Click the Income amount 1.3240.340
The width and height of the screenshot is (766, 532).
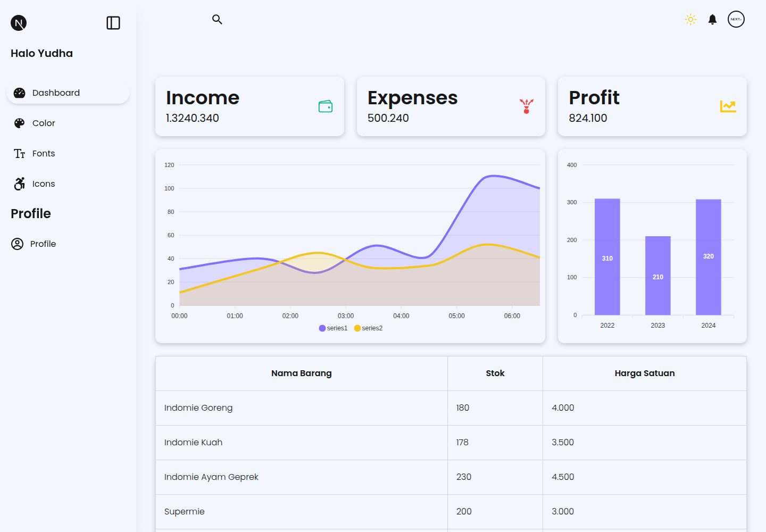pyautogui.click(x=192, y=118)
